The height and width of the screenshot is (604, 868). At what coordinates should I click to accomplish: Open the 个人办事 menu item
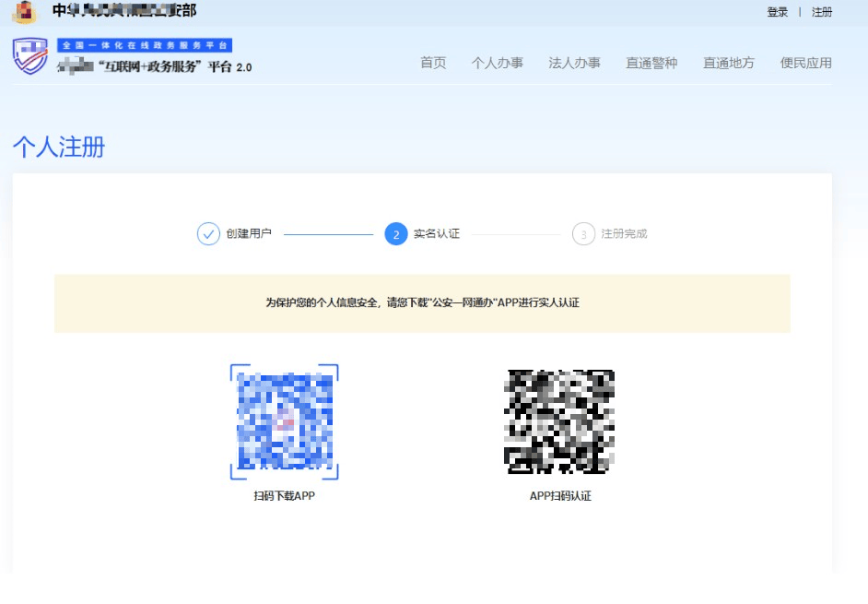click(x=497, y=63)
